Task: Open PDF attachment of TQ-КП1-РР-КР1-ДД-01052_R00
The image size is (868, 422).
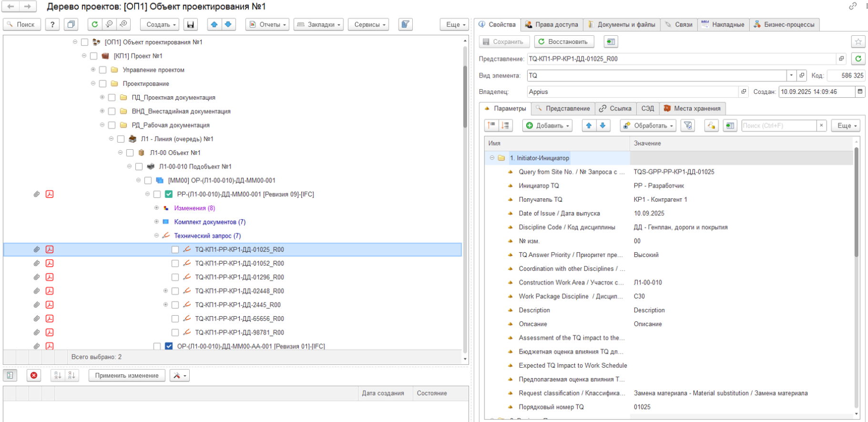Action: tap(50, 264)
